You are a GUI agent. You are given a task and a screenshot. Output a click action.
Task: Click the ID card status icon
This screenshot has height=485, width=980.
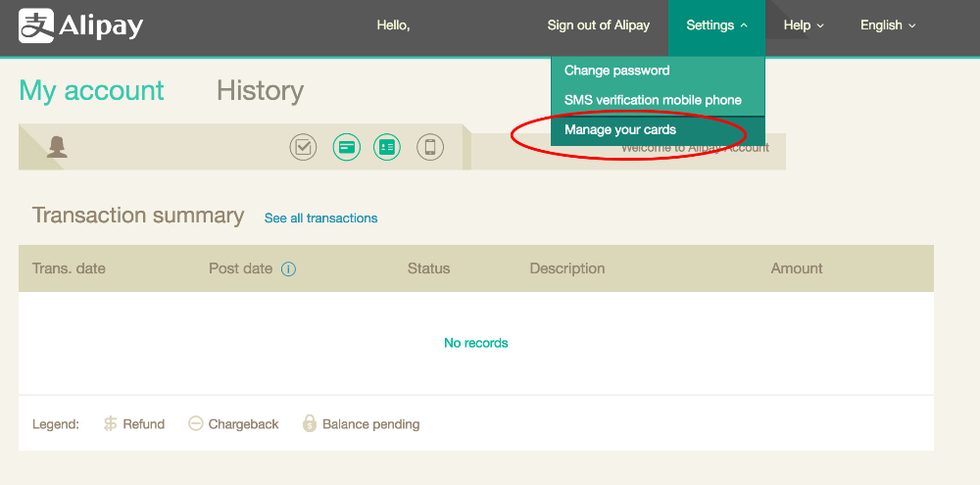pos(387,148)
